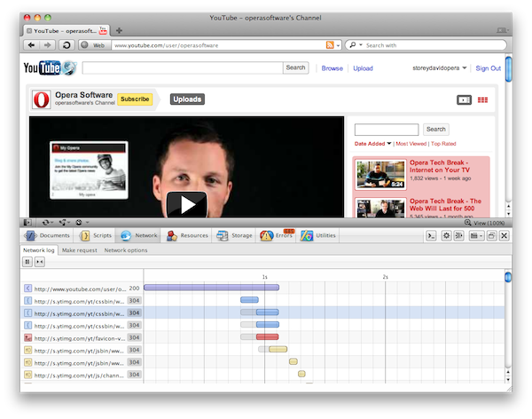Image resolution: width=532 pixels, height=419 pixels.
Task: Switch channel view to grid layout
Action: click(x=482, y=99)
